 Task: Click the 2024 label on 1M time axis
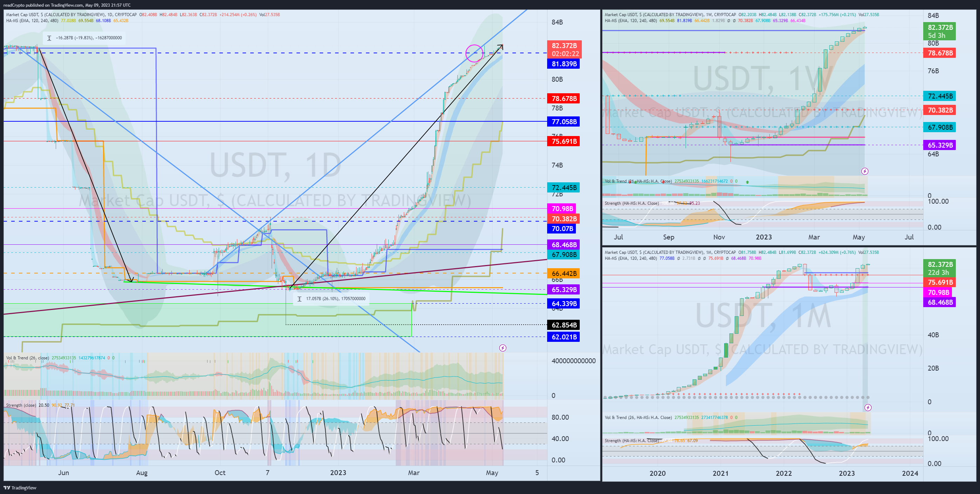point(910,473)
